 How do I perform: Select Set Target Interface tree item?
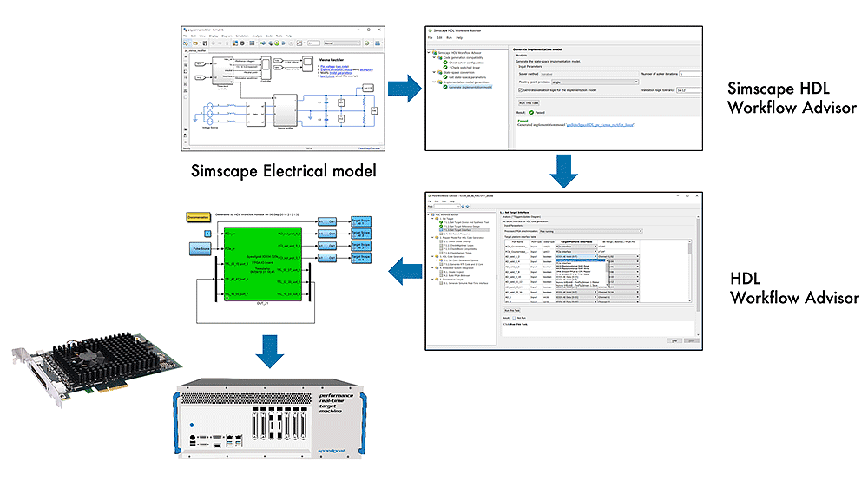[x=455, y=230]
